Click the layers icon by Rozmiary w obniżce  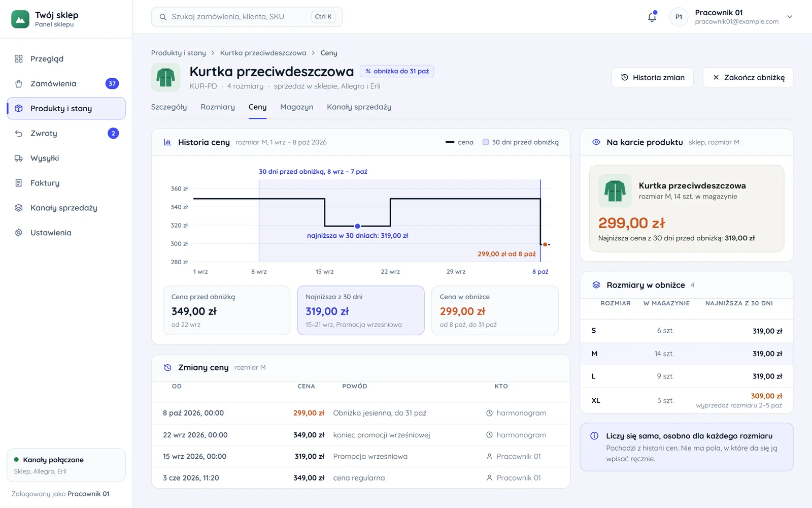tap(596, 285)
